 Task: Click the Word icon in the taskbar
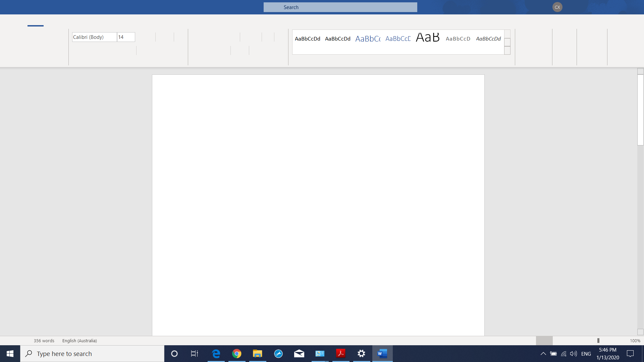(382, 354)
